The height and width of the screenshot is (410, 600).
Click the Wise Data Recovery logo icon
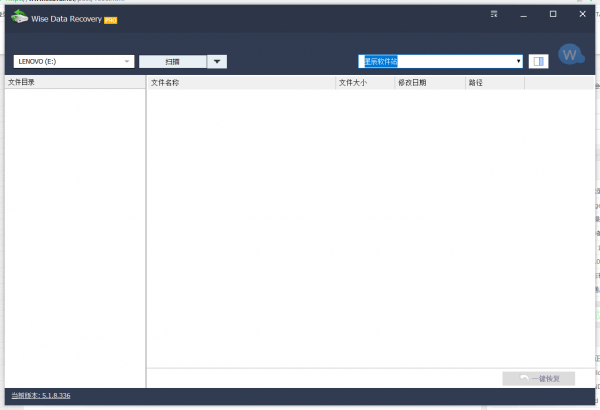pos(20,17)
